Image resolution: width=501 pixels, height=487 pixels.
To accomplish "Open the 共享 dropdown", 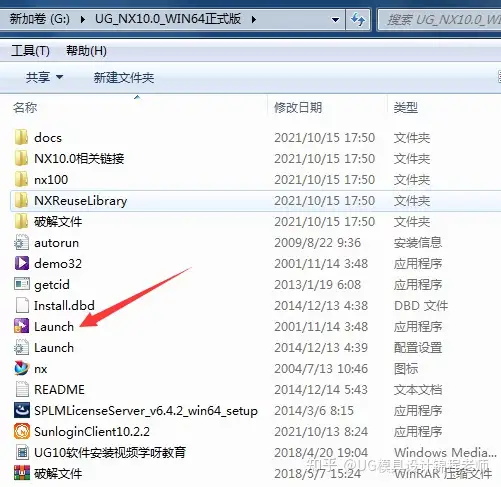I will pyautogui.click(x=44, y=77).
